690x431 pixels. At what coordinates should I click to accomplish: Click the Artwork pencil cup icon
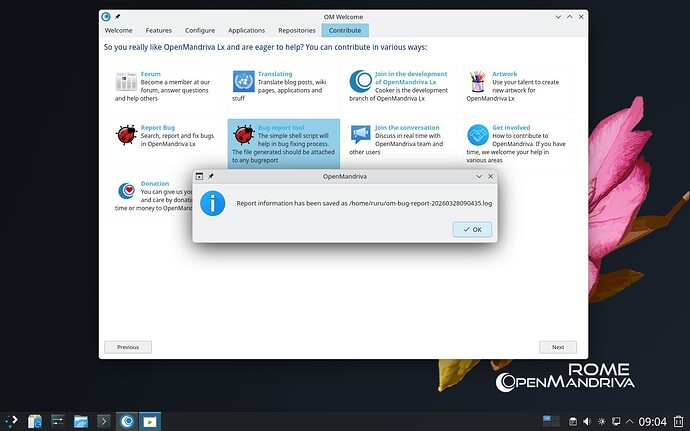click(x=478, y=81)
